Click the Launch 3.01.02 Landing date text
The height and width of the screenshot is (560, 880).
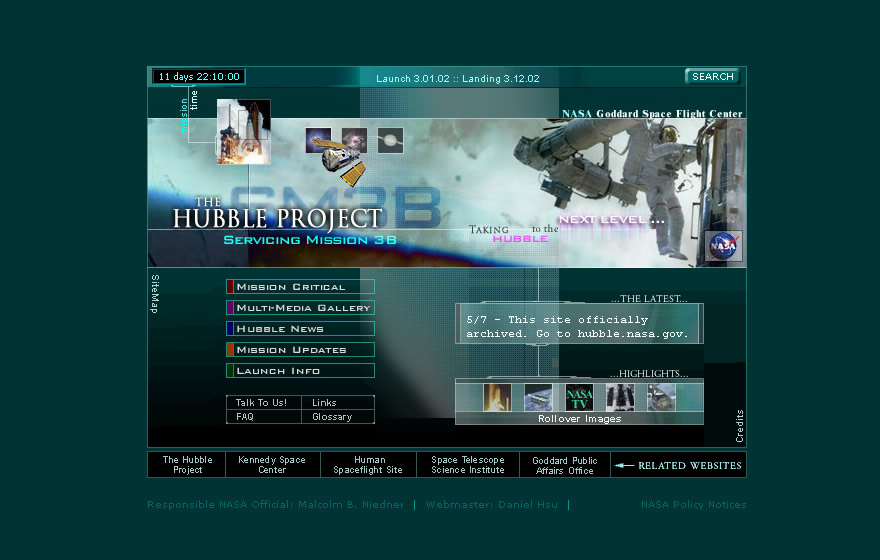[457, 79]
